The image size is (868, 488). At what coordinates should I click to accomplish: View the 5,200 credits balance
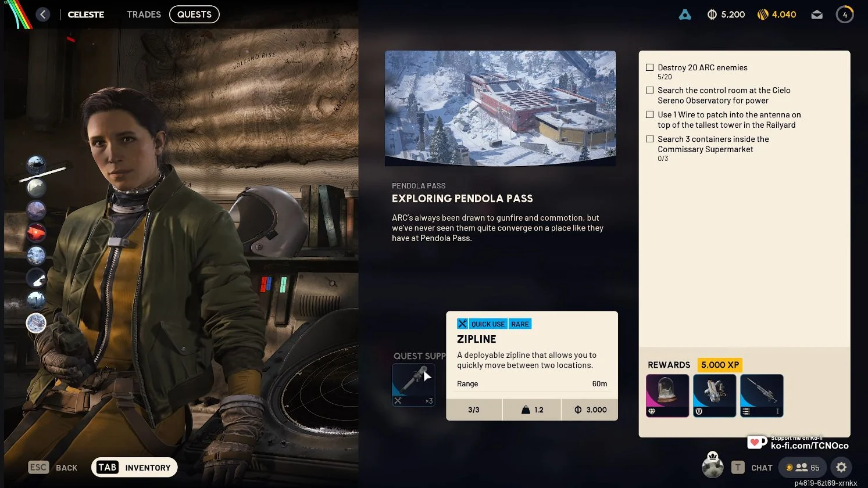tap(726, 15)
